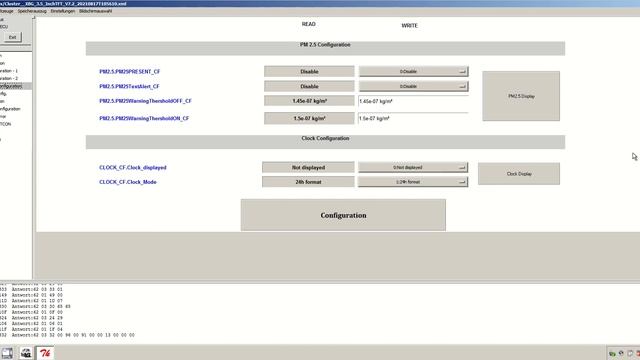Click the log line 'Antwort:62 03 30 65 65'
Image resolution: width=640 pixels, height=360 pixels.
tap(36, 306)
